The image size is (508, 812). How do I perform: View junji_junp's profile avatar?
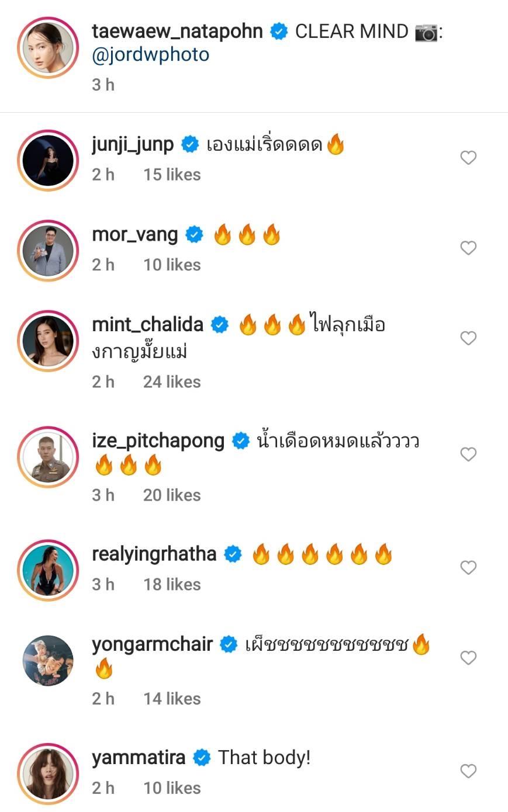point(48,161)
